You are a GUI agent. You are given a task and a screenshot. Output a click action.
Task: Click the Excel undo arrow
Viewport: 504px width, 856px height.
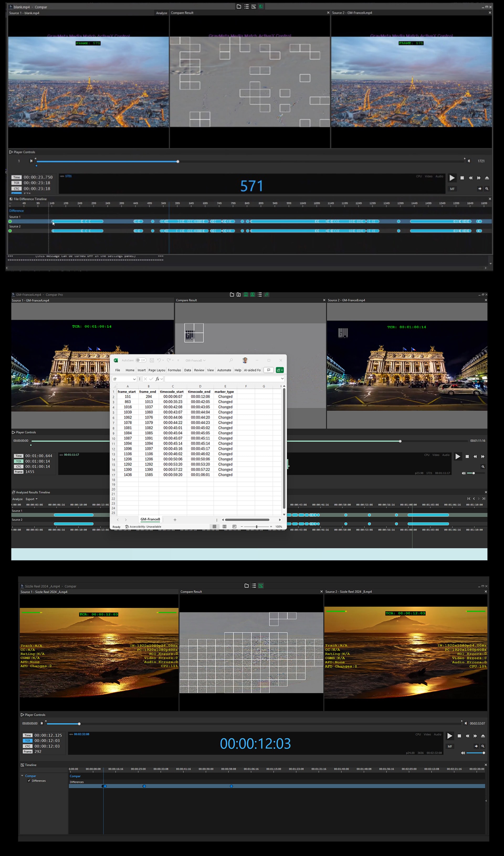point(159,361)
